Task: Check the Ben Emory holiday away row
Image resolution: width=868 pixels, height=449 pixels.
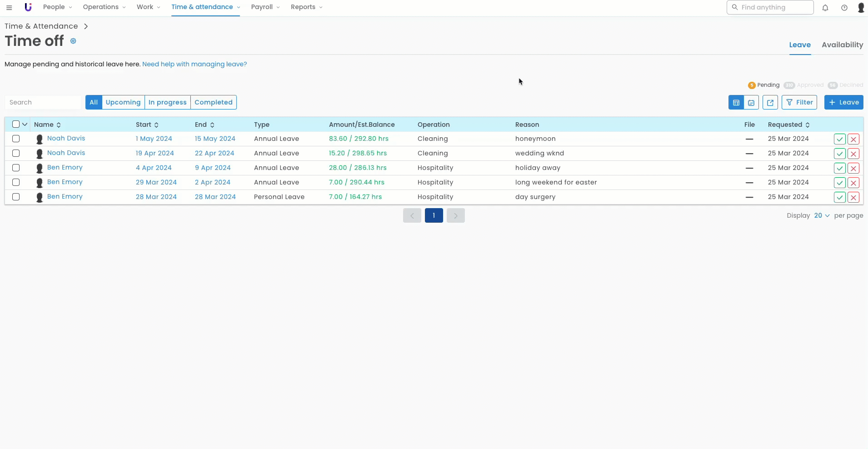Action: [16, 168]
